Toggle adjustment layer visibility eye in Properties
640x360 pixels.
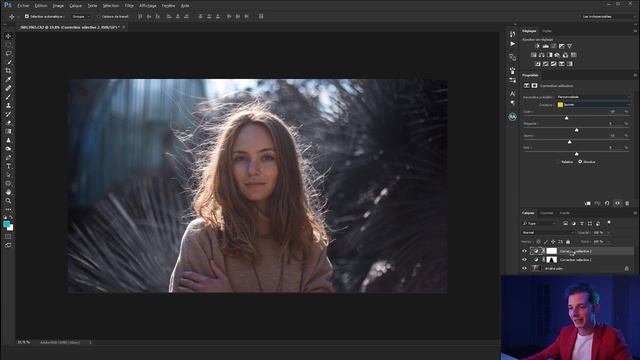(618, 203)
